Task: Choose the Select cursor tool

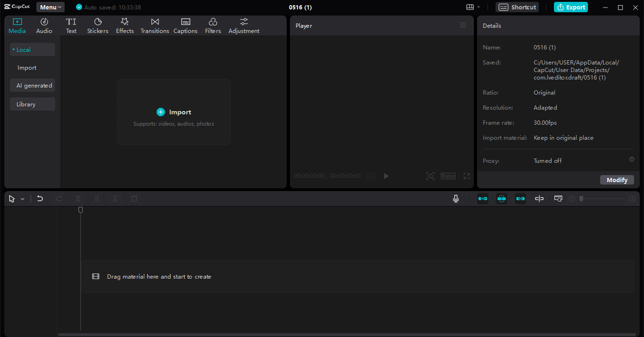Action: [12, 199]
